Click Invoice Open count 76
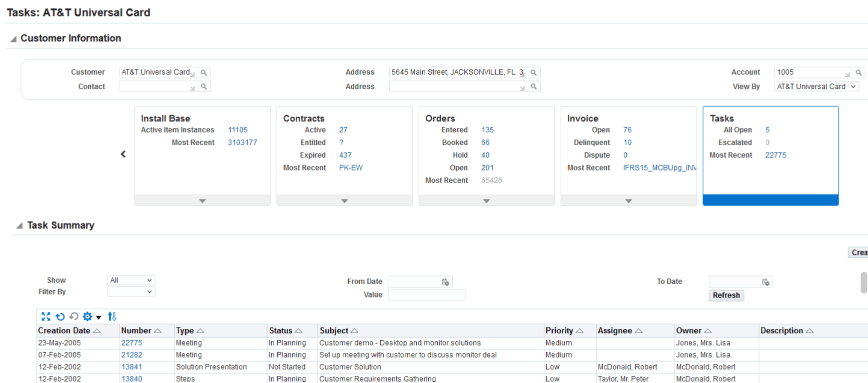This screenshot has width=868, height=383. 627,130
